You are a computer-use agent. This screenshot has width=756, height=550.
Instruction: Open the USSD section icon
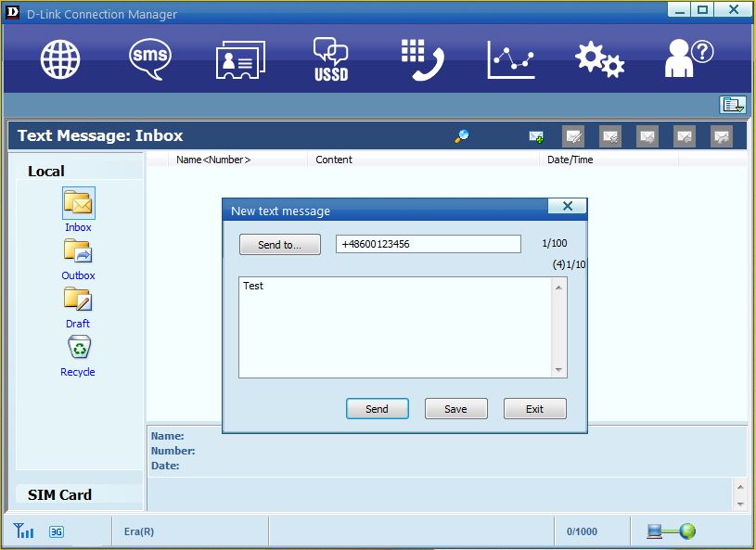pos(331,59)
